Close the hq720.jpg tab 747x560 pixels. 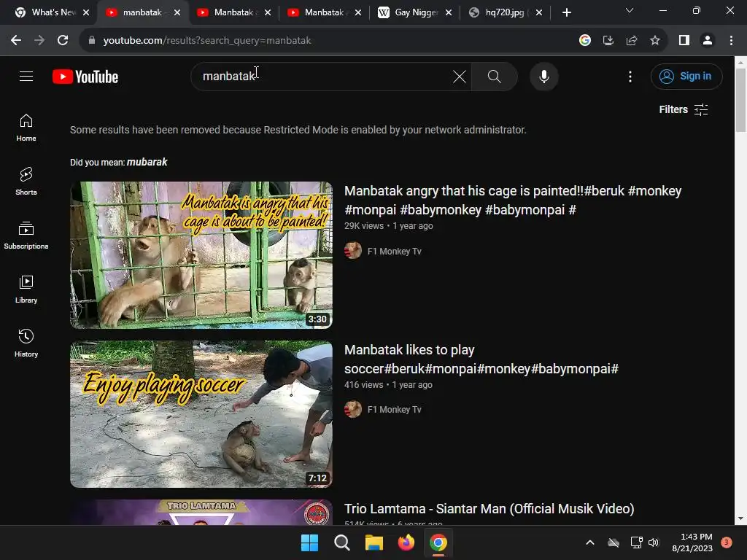[539, 13]
